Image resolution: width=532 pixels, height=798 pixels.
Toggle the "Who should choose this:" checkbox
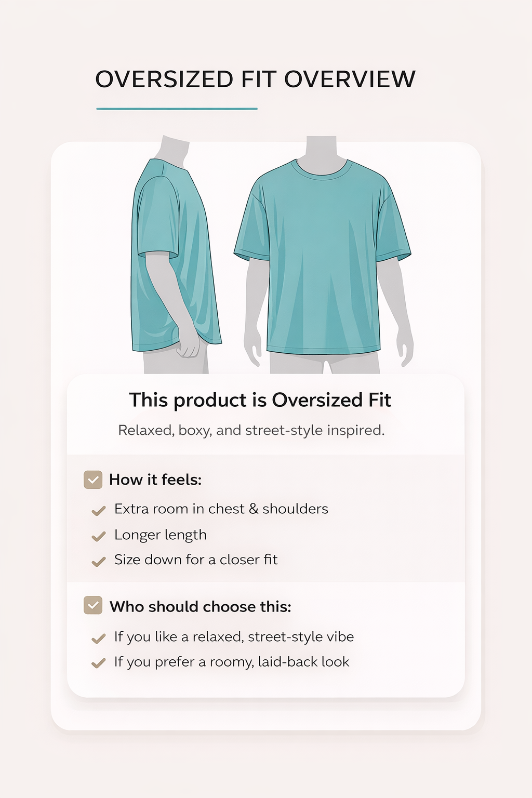pos(93,605)
